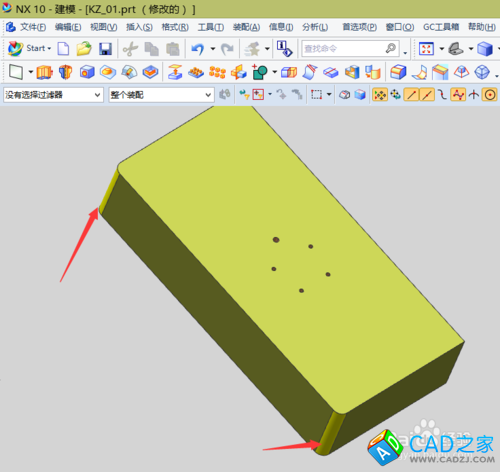The width and height of the screenshot is (500, 472).
Task: Click the Start button
Action: tap(29, 49)
